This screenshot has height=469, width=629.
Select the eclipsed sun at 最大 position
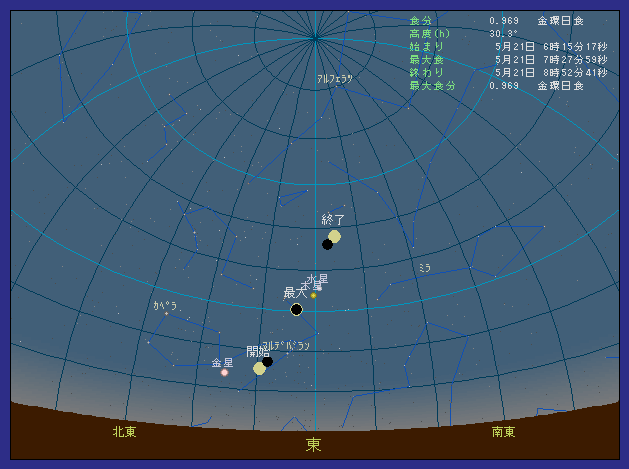[x=296, y=309]
